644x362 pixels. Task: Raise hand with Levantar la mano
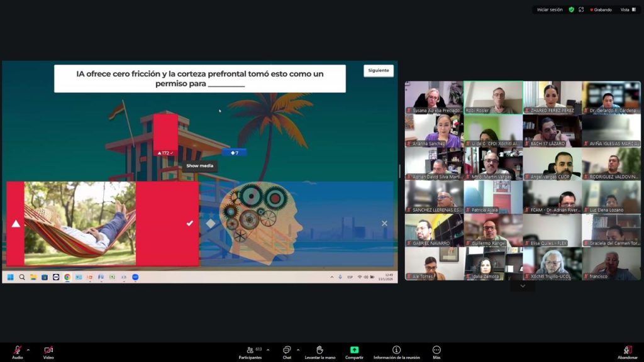pyautogui.click(x=319, y=350)
